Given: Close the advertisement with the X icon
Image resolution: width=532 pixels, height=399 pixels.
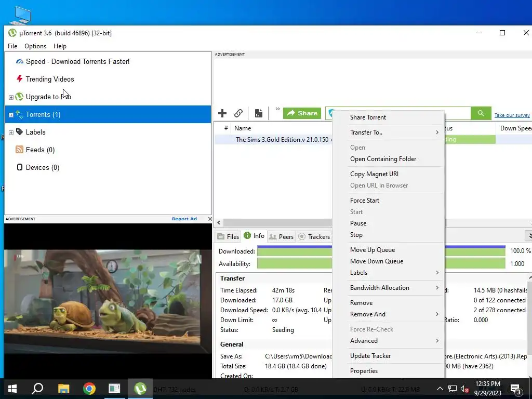Looking at the screenshot, I should pyautogui.click(x=210, y=219).
